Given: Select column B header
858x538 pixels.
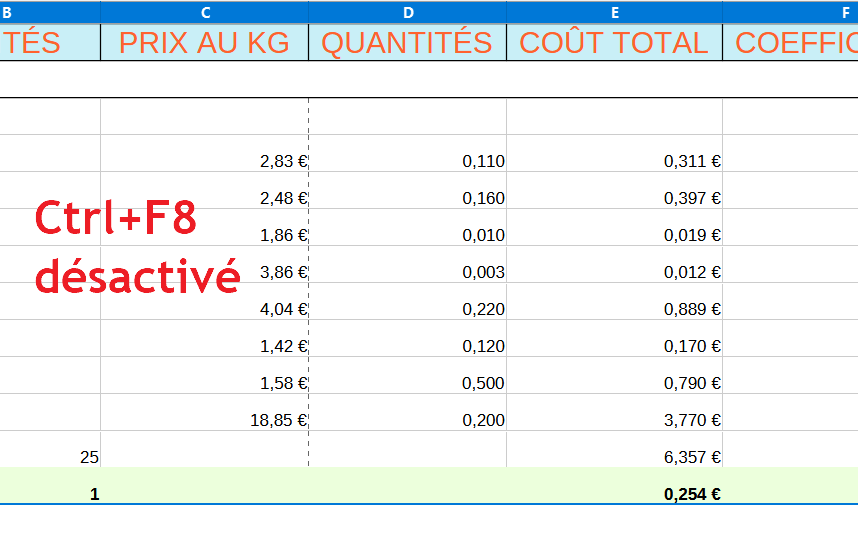Looking at the screenshot, I should pos(50,12).
